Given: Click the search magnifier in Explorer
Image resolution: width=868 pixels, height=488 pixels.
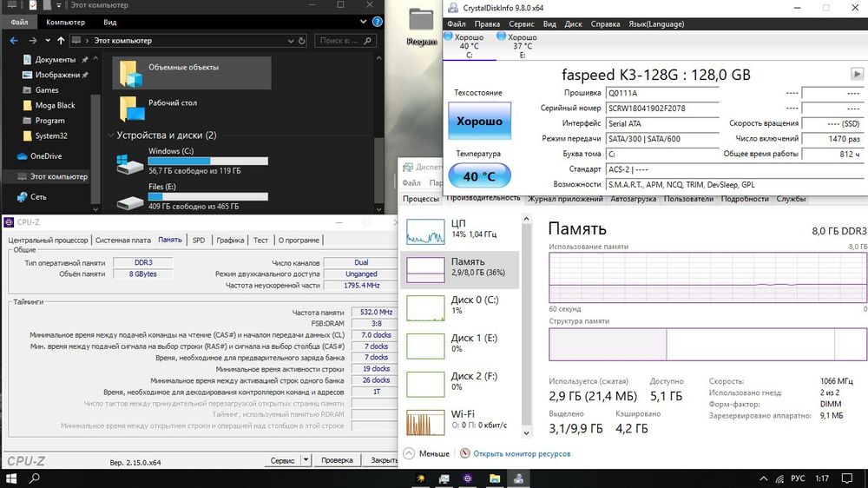Looking at the screenshot, I should (367, 41).
